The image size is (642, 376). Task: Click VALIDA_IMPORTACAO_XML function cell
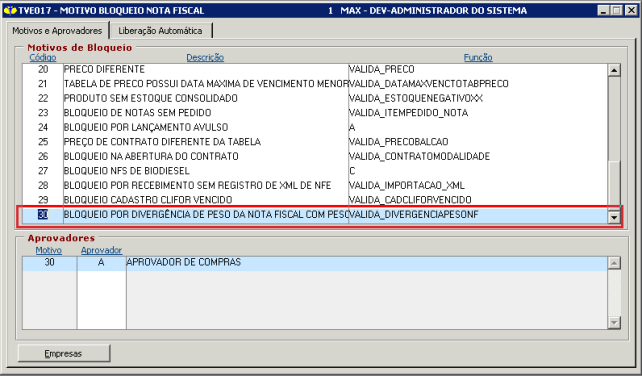[x=478, y=186]
